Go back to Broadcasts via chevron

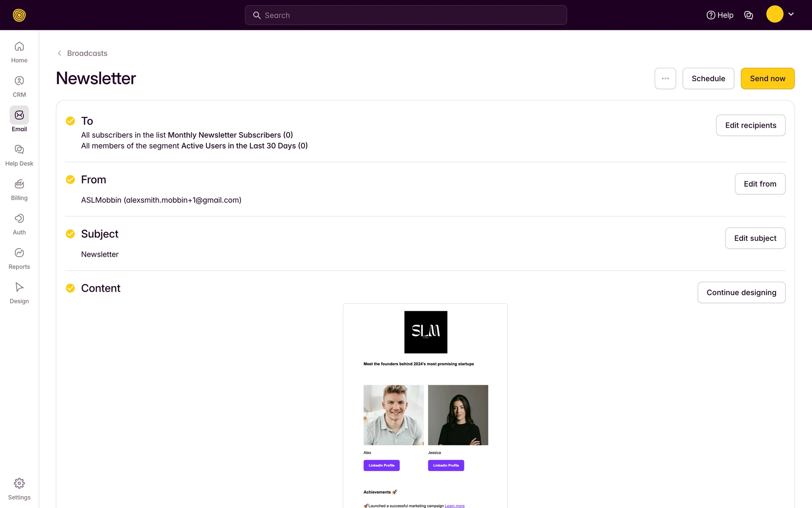[60, 53]
